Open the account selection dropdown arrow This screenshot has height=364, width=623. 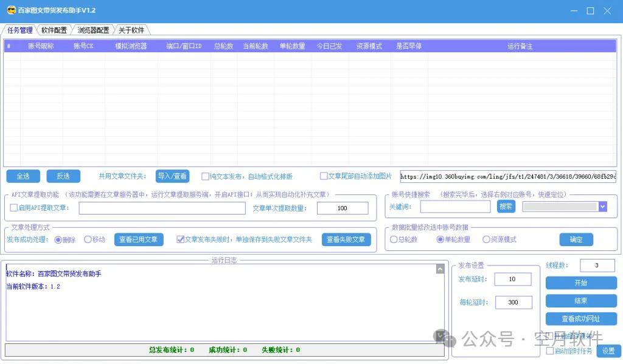pyautogui.click(x=602, y=207)
